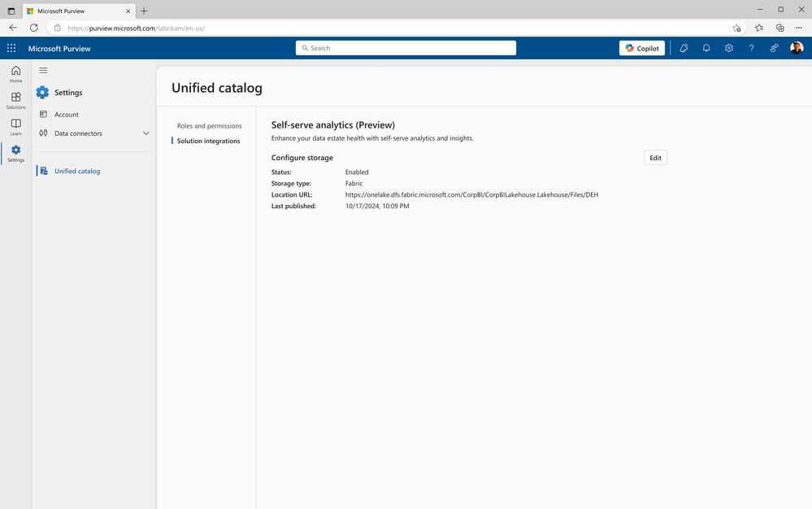The width and height of the screenshot is (812, 509).
Task: Open a new browser tab
Action: [144, 11]
